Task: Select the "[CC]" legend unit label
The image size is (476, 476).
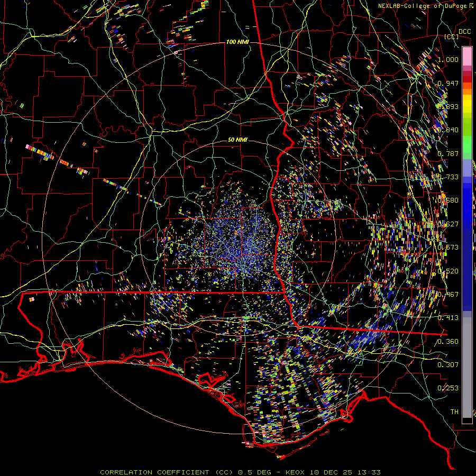Action: (452, 36)
